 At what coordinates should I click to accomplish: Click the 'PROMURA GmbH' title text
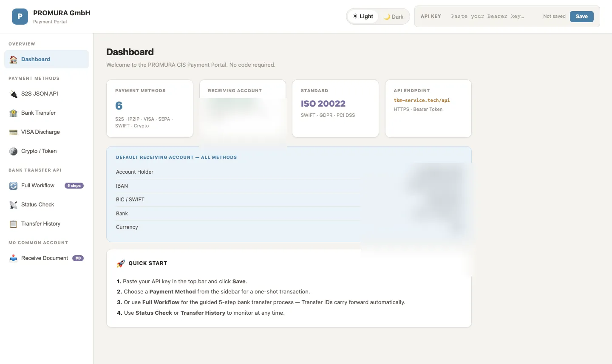click(62, 13)
